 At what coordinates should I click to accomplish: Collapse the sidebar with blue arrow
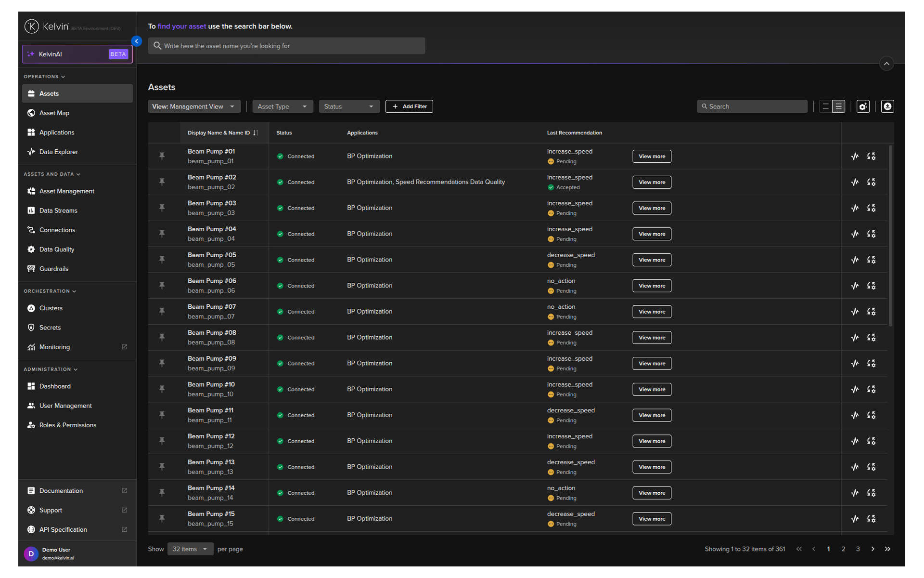137,41
